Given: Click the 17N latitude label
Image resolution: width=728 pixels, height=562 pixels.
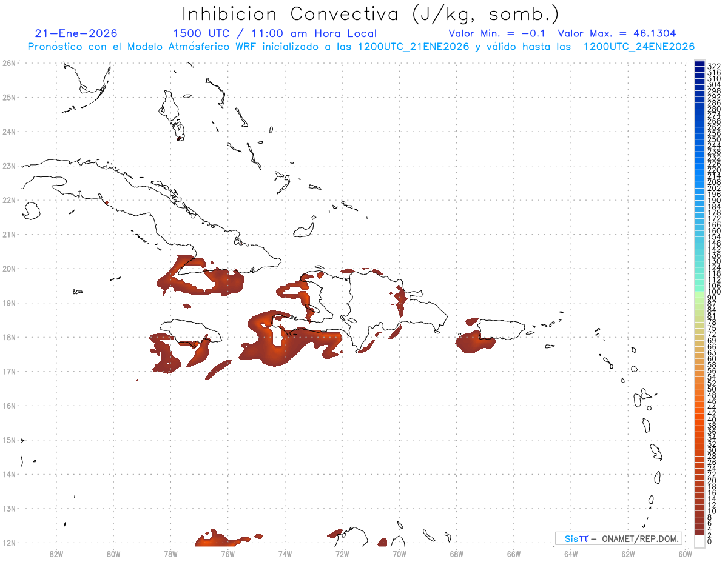Looking at the screenshot, I should pos(8,371).
